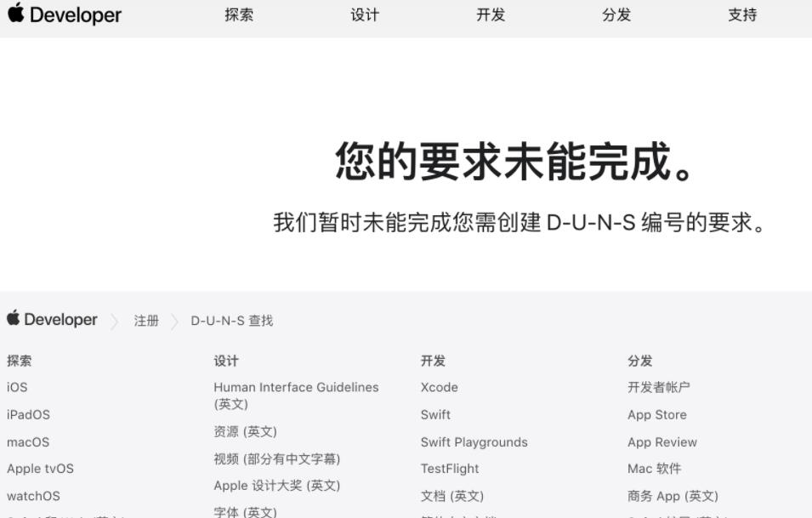Image resolution: width=812 pixels, height=518 pixels.
Task: Open 视频 (部分有中文字幕) link
Action: point(277,458)
